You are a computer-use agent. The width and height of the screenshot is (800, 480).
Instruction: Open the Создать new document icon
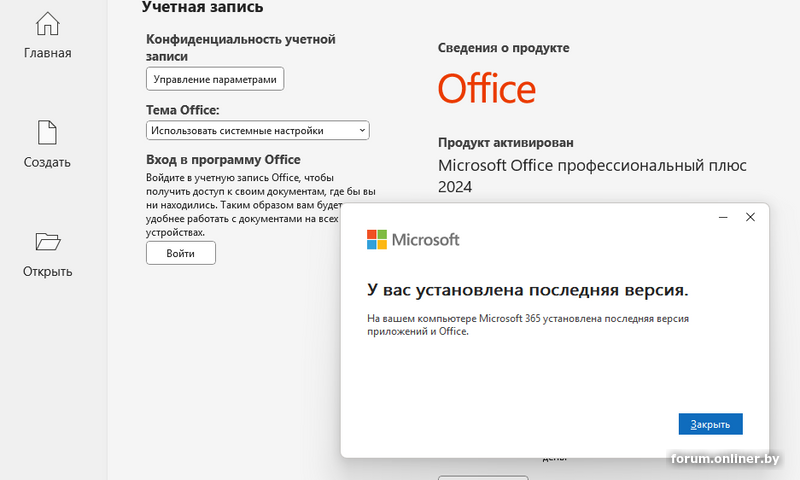(47, 133)
